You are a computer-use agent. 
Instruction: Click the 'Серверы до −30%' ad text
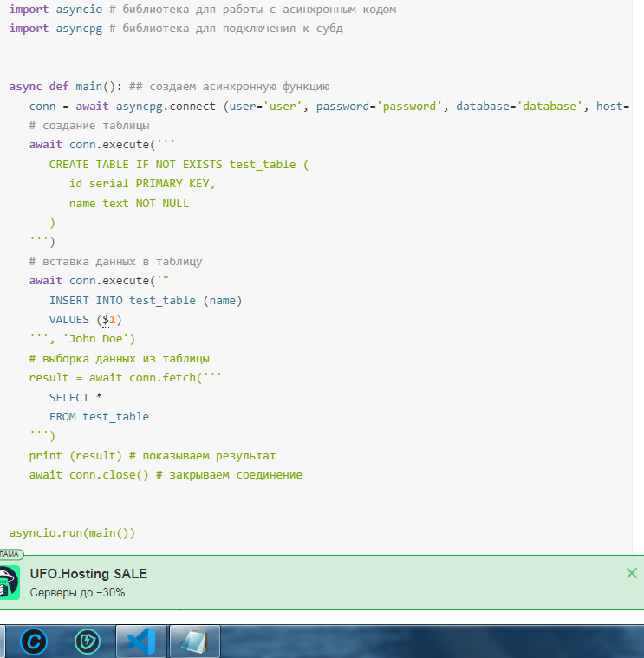point(77,593)
